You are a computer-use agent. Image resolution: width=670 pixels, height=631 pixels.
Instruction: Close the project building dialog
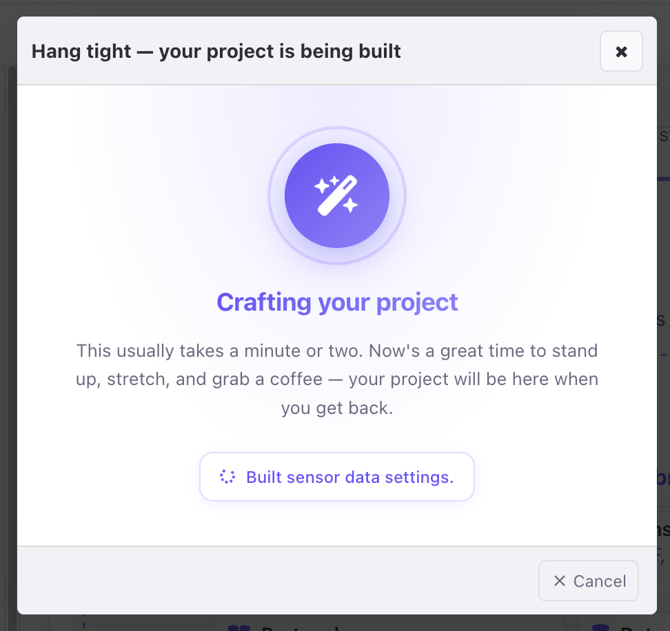click(621, 51)
